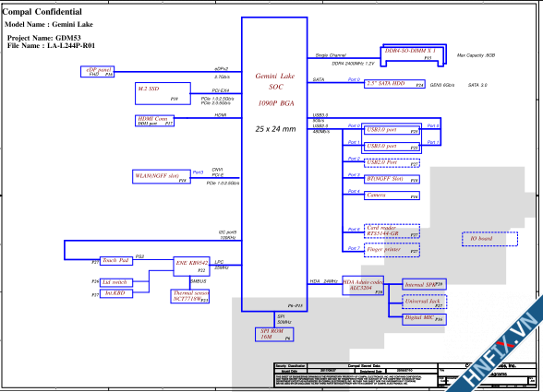Select the HDMI Conn block

(154, 121)
